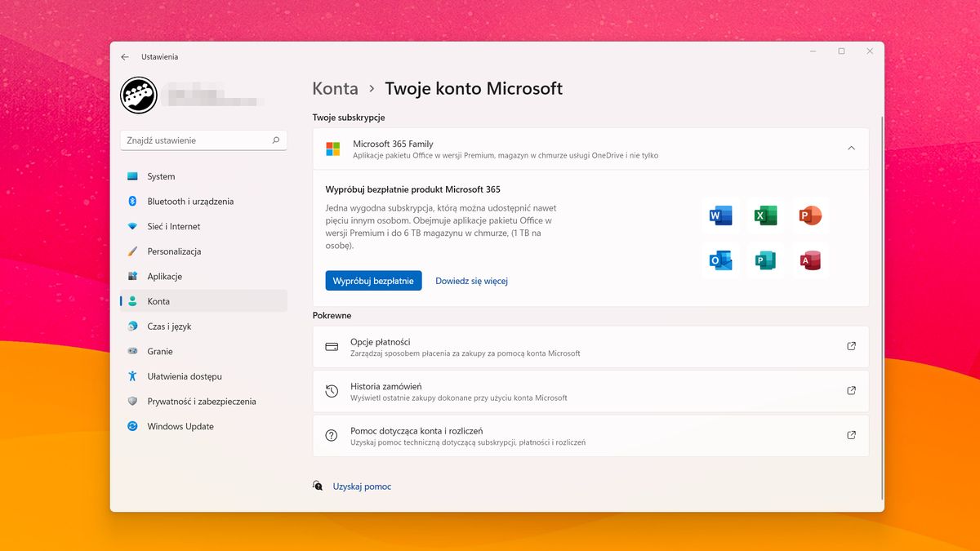The width and height of the screenshot is (980, 551).
Task: Open external link icon next to Opcje płatności
Action: coord(851,346)
